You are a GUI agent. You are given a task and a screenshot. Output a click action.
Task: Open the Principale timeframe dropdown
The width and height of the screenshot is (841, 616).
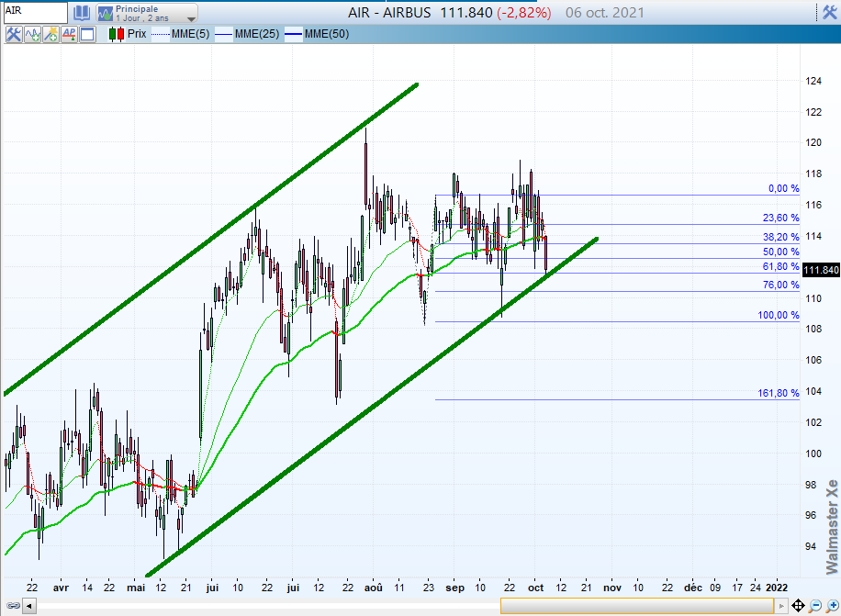[x=147, y=13]
